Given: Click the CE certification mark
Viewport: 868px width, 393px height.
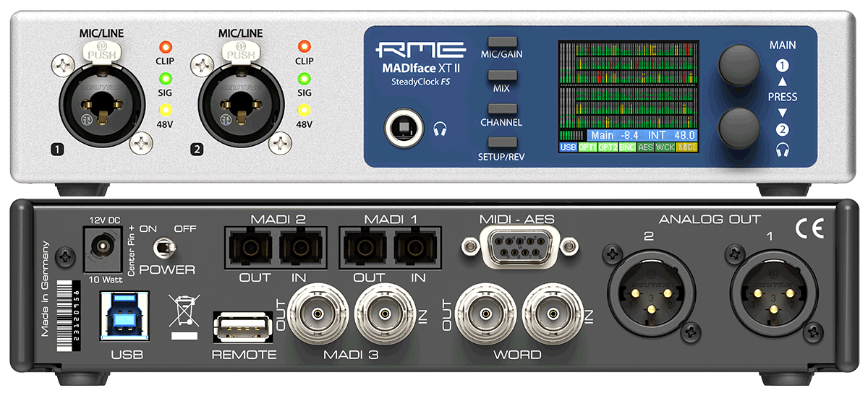Looking at the screenshot, I should [x=811, y=229].
